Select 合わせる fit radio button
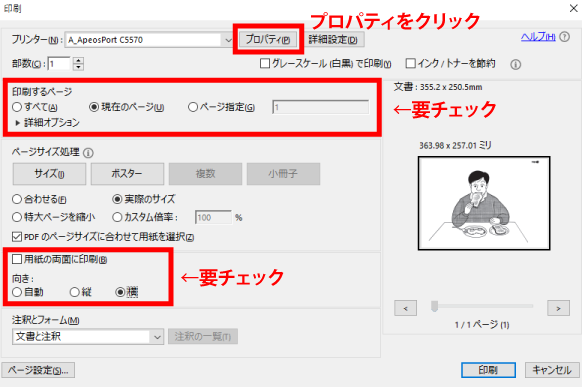 coord(17,199)
